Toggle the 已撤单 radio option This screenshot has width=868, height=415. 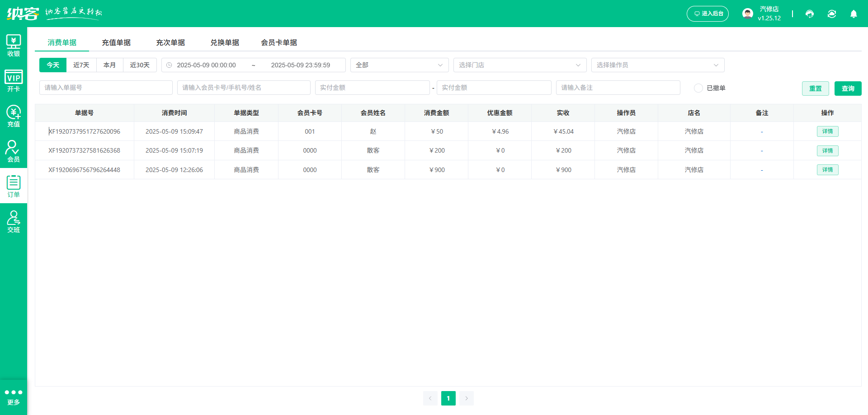698,88
